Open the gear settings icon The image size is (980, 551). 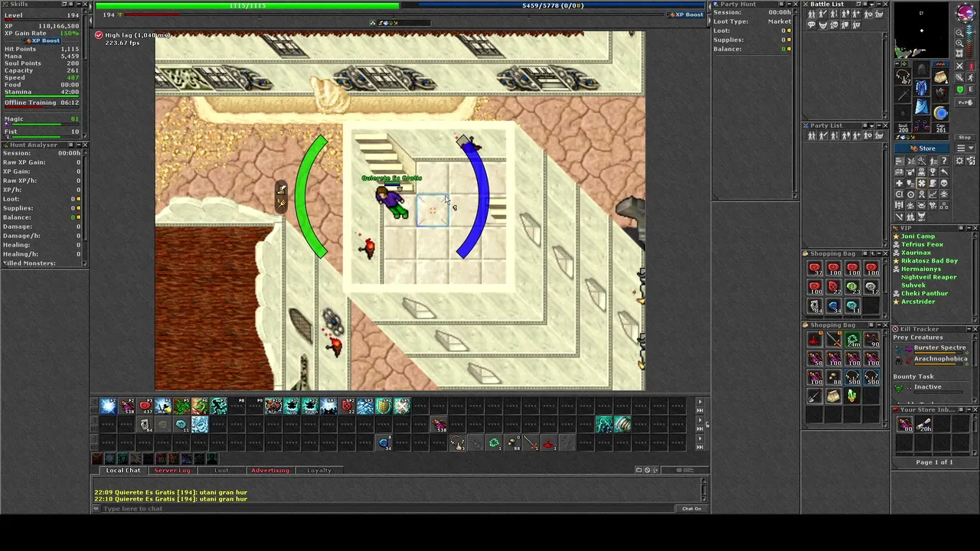[959, 161]
